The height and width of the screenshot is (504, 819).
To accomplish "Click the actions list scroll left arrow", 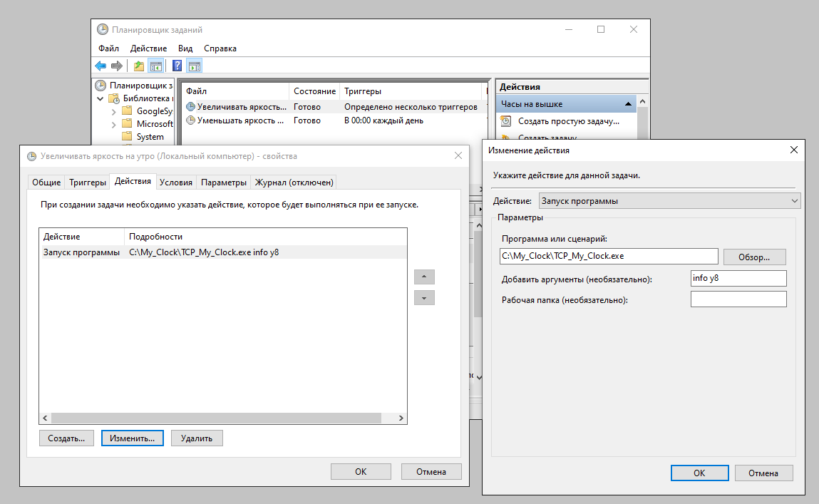I will tap(45, 418).
